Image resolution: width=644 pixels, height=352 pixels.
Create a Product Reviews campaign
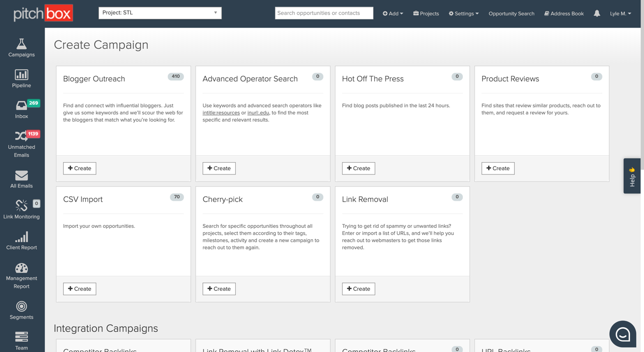click(498, 168)
